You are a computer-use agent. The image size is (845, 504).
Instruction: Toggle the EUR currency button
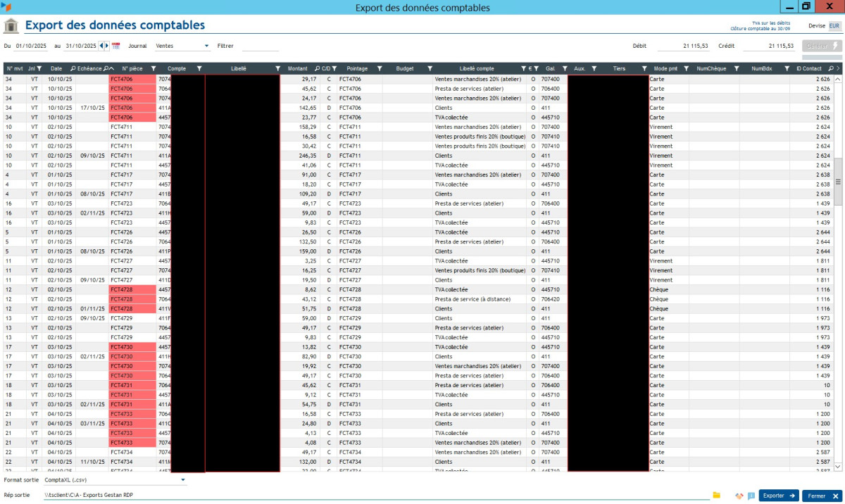[834, 25]
